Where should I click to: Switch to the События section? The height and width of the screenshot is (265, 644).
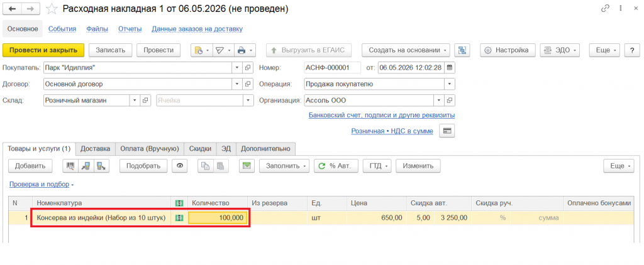click(62, 29)
